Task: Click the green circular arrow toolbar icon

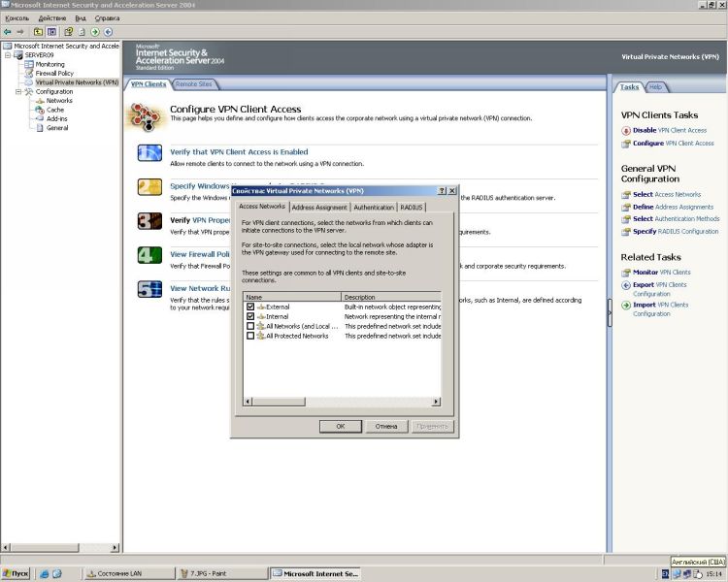Action: (x=95, y=32)
